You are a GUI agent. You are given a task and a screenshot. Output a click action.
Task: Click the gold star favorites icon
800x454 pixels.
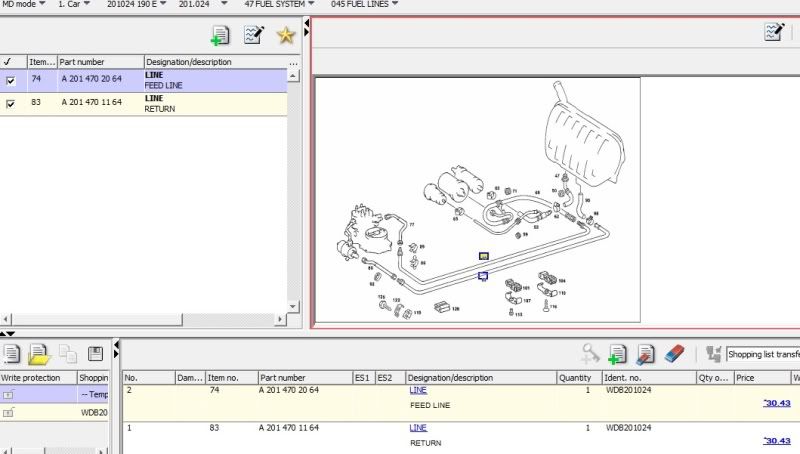tap(285, 36)
